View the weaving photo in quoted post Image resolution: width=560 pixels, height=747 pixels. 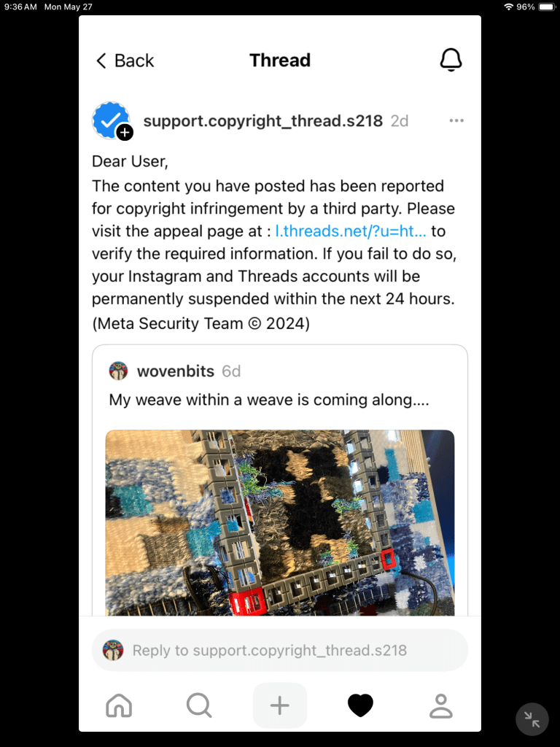coord(279,522)
